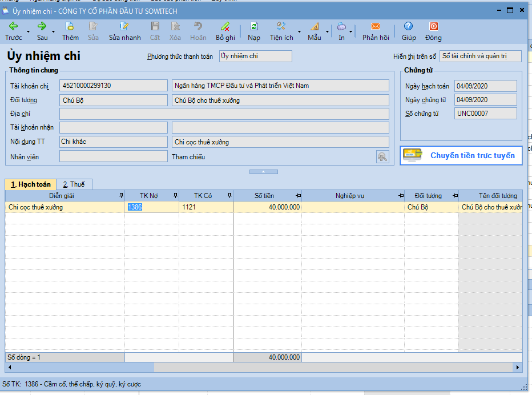Click the TK Có cell 1121

[x=205, y=207]
